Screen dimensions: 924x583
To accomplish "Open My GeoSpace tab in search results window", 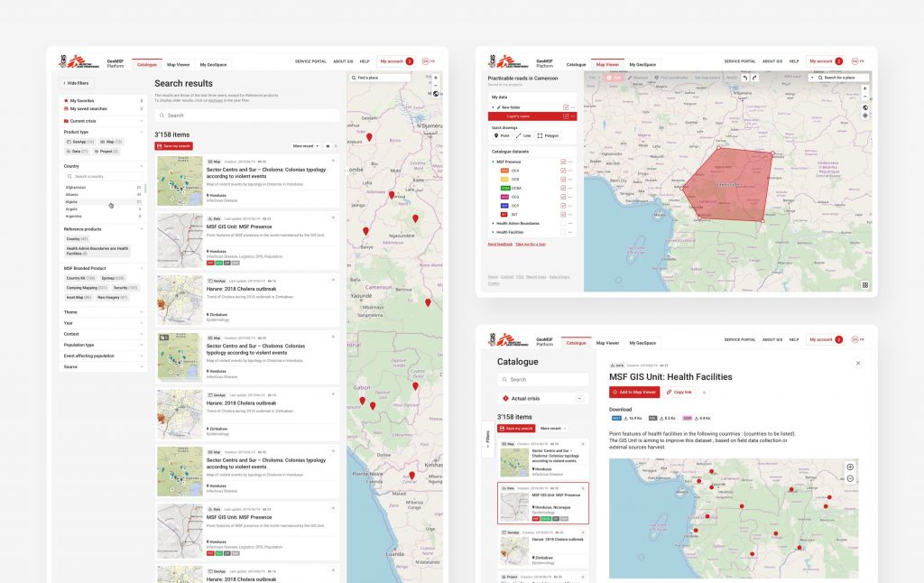I will [213, 65].
